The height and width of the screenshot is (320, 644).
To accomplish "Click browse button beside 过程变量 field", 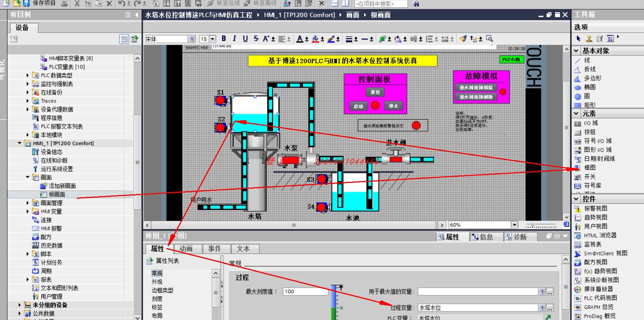I will (x=550, y=308).
